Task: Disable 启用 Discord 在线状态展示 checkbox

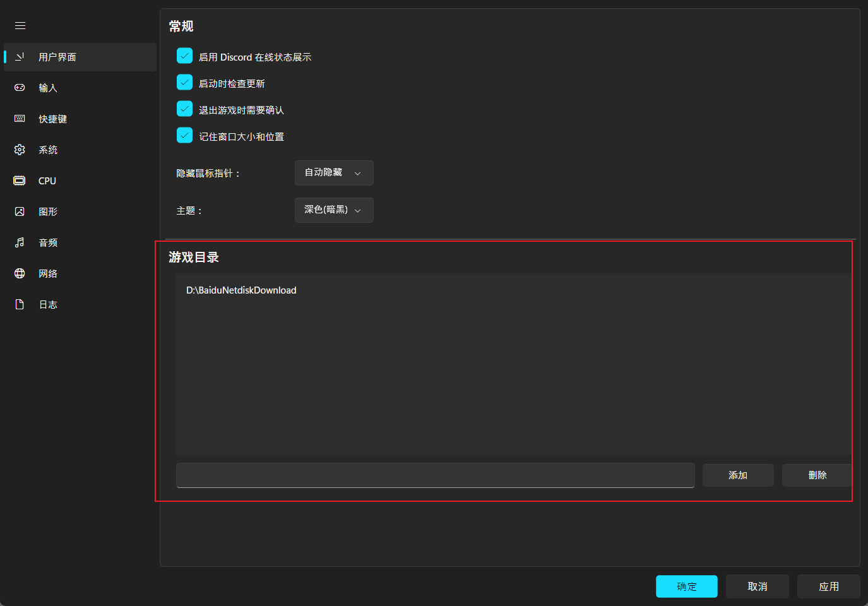Action: coord(184,56)
